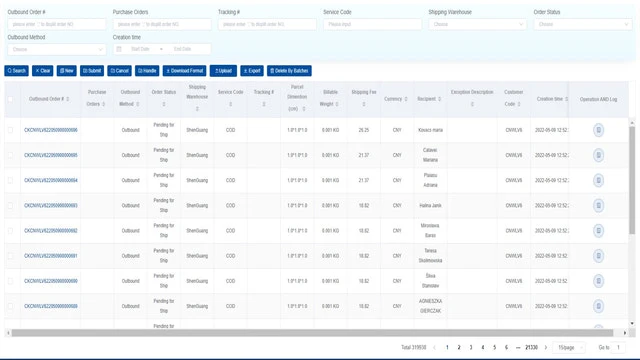Select the Miroslawa Baras order row checkbox
Screen dimensions: 640x360
pos(10,231)
